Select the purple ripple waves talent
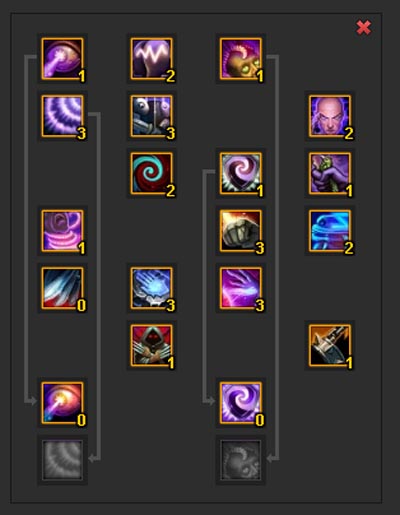The height and width of the screenshot is (515, 400). point(62,116)
